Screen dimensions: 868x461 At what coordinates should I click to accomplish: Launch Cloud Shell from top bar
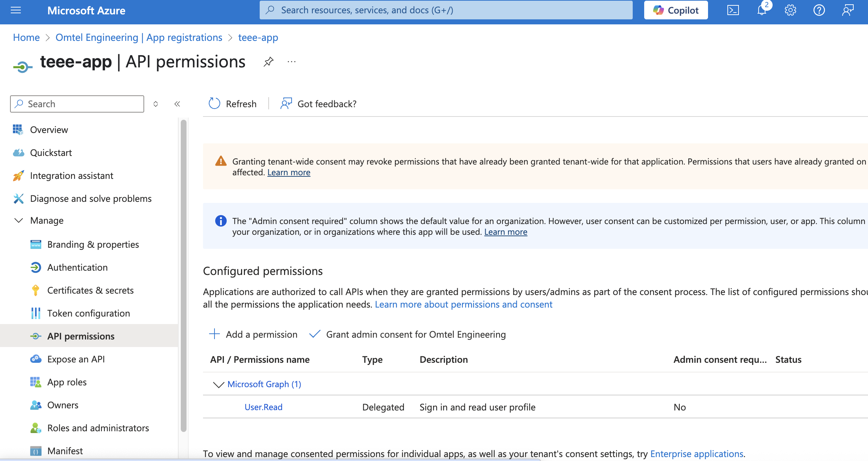[733, 10]
